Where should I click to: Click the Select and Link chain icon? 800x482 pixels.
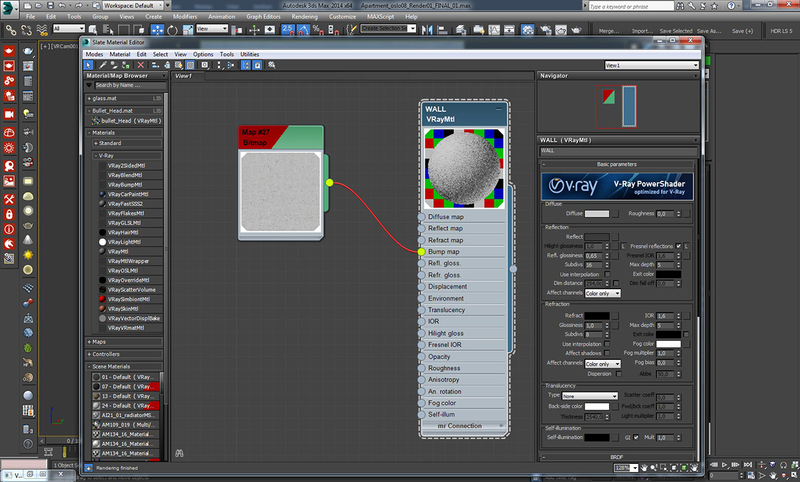tap(11, 30)
